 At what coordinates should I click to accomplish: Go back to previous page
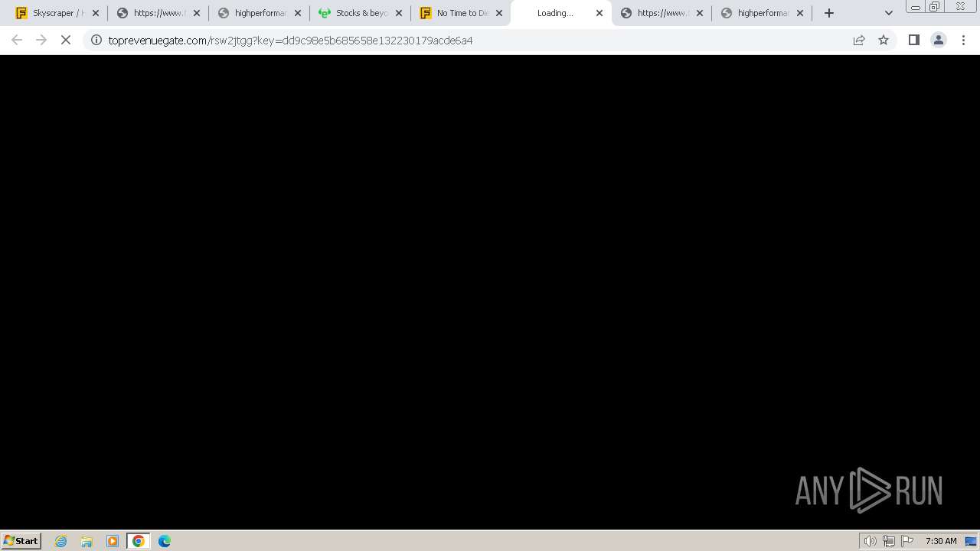point(17,40)
